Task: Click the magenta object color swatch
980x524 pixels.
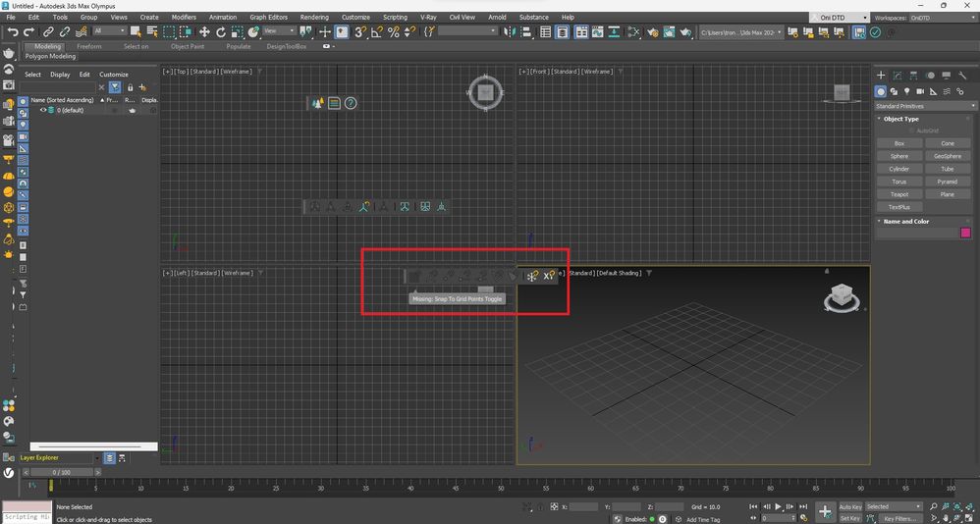Action: click(x=965, y=233)
